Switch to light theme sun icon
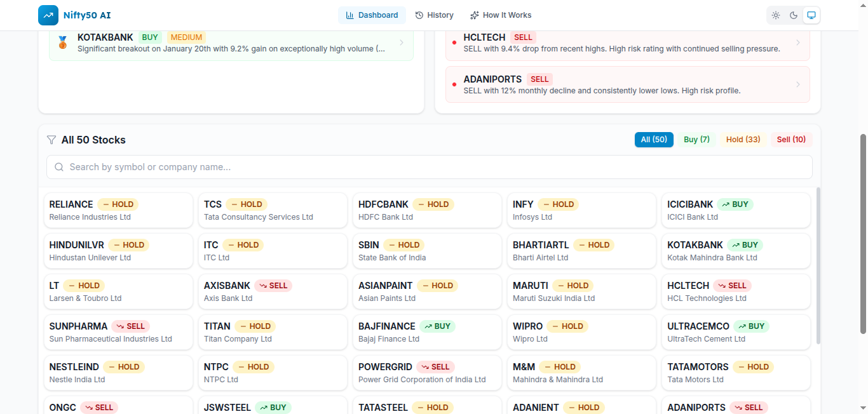The width and height of the screenshot is (868, 414). (x=776, y=15)
